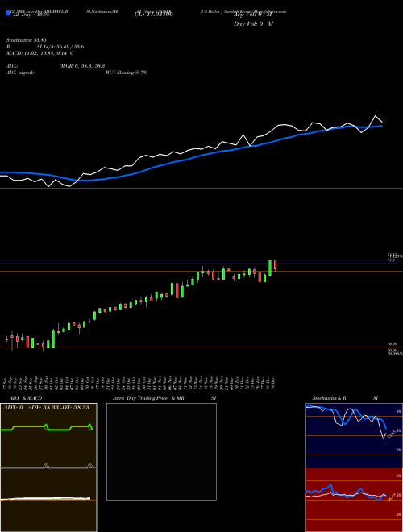Viewport: 403px width, 532px height.
Task: Click the 'Day Vol: 0 M' label
Action: coord(253,24)
